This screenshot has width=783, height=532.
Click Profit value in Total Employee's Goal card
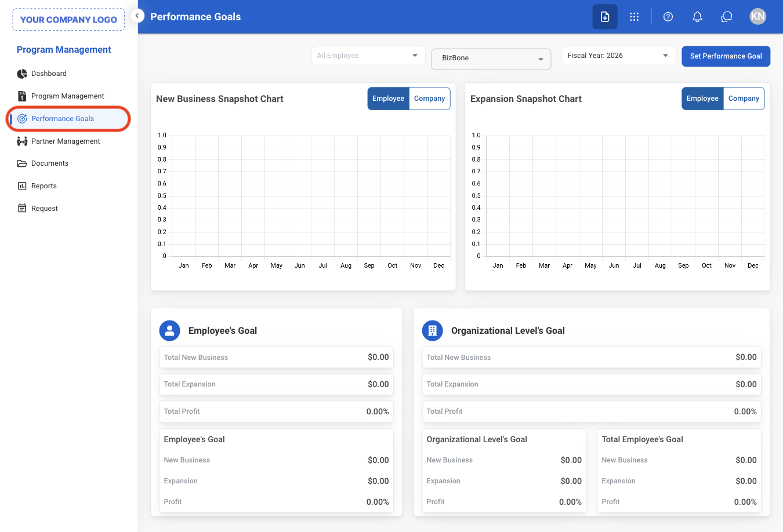tap(745, 502)
